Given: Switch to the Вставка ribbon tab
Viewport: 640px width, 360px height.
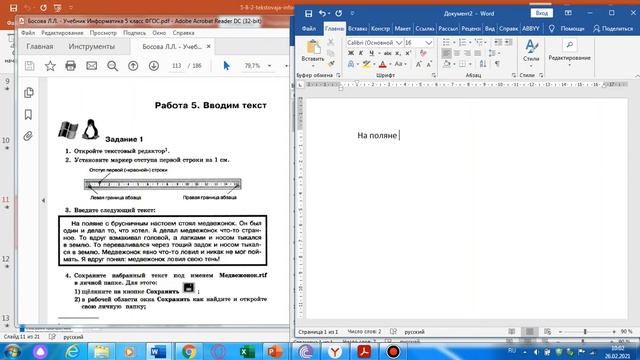Looking at the screenshot, I should tap(358, 29).
